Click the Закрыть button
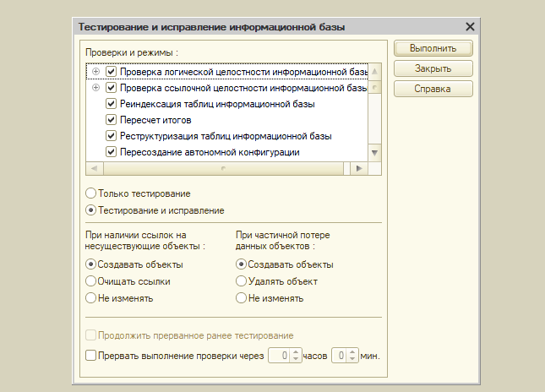 [x=433, y=68]
